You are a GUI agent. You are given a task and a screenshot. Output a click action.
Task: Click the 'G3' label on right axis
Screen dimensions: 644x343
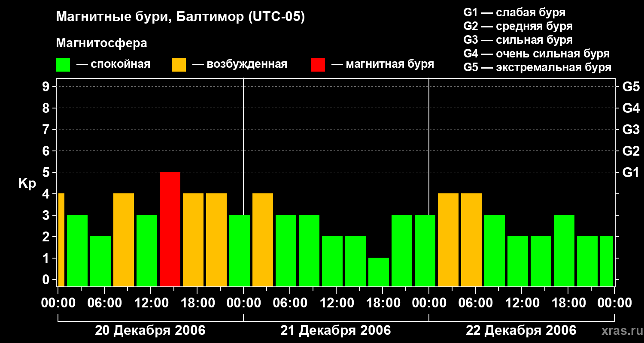pos(631,129)
